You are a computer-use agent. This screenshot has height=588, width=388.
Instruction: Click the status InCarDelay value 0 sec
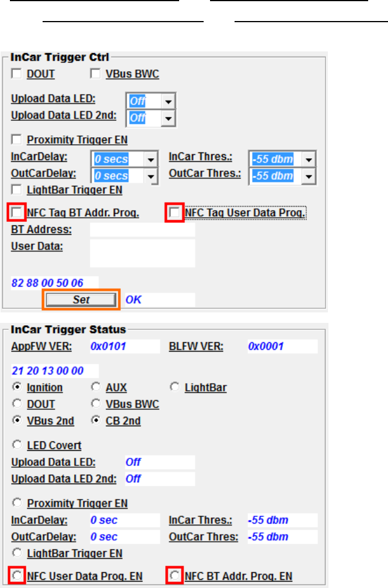coord(125,520)
